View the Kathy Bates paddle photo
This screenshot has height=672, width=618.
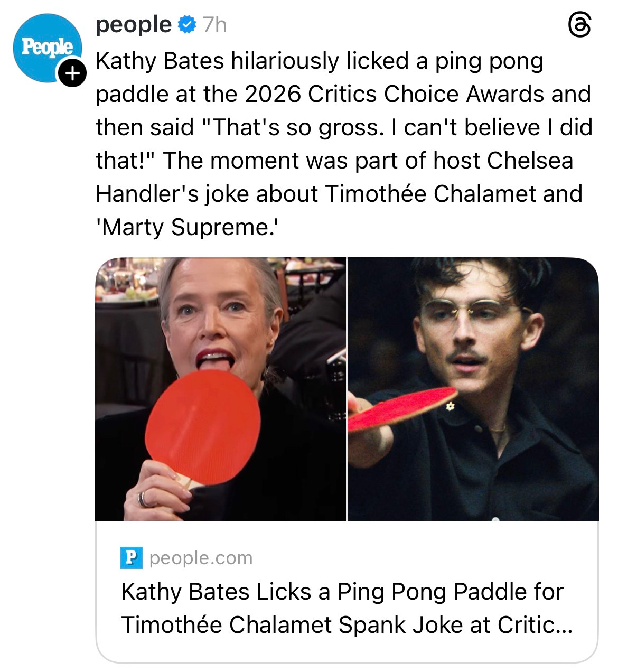(220, 389)
